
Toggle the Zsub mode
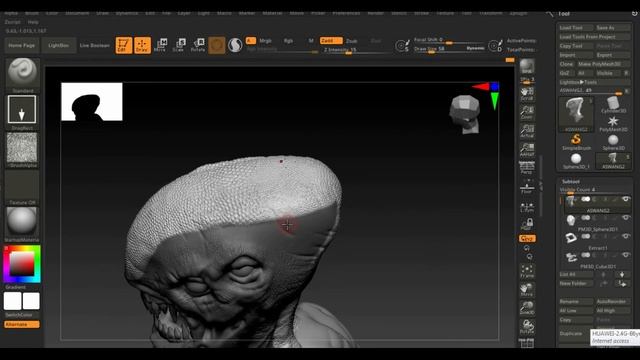point(352,41)
